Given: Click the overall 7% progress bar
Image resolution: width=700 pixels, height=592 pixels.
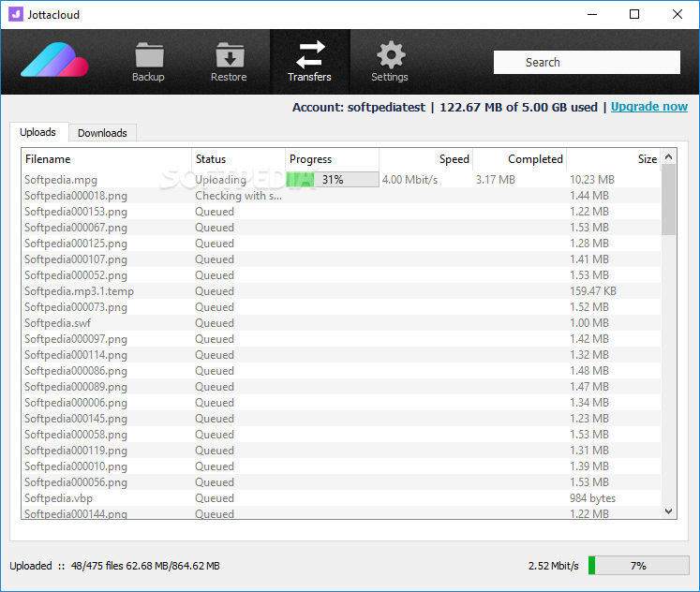Looking at the screenshot, I should [x=638, y=566].
